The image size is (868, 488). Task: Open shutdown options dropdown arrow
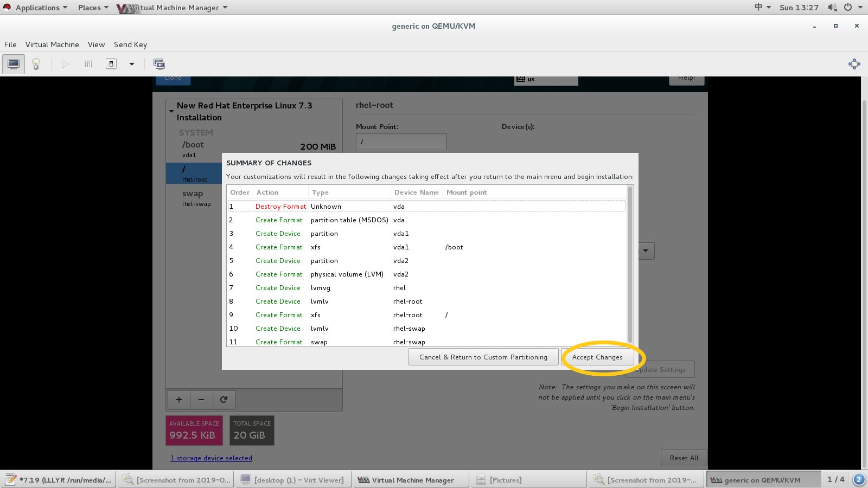coord(131,64)
